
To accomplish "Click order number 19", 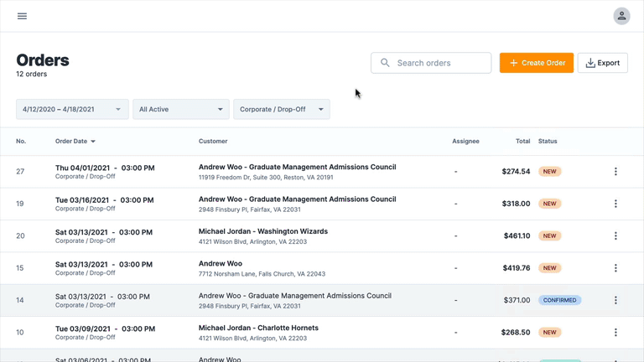I will pos(20,204).
